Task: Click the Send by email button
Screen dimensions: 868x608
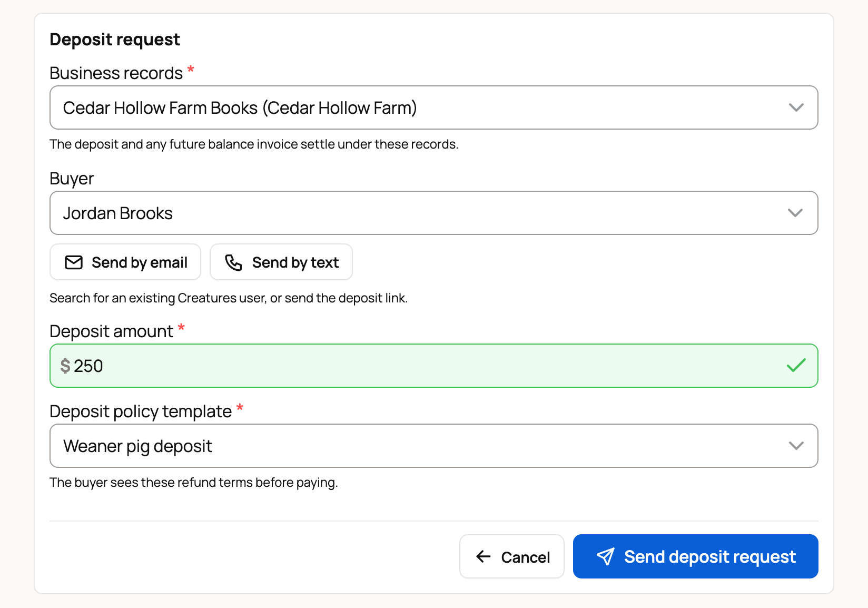Action: click(x=125, y=262)
